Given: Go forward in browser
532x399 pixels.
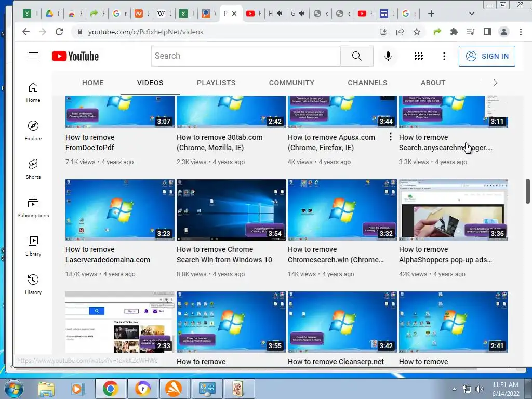Looking at the screenshot, I should coord(43,32).
